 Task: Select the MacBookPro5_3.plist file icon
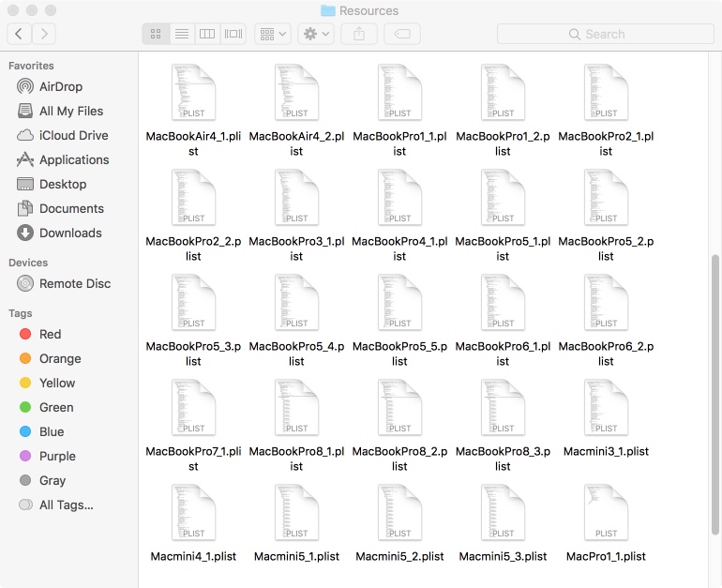point(193,303)
